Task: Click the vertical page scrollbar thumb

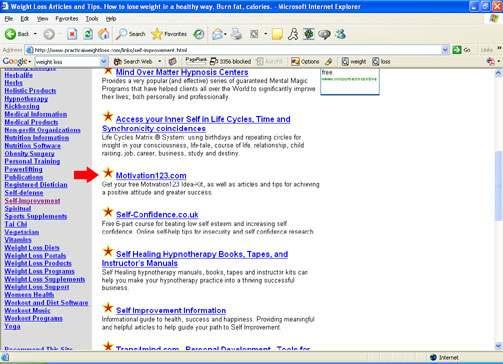Action: click(x=498, y=189)
